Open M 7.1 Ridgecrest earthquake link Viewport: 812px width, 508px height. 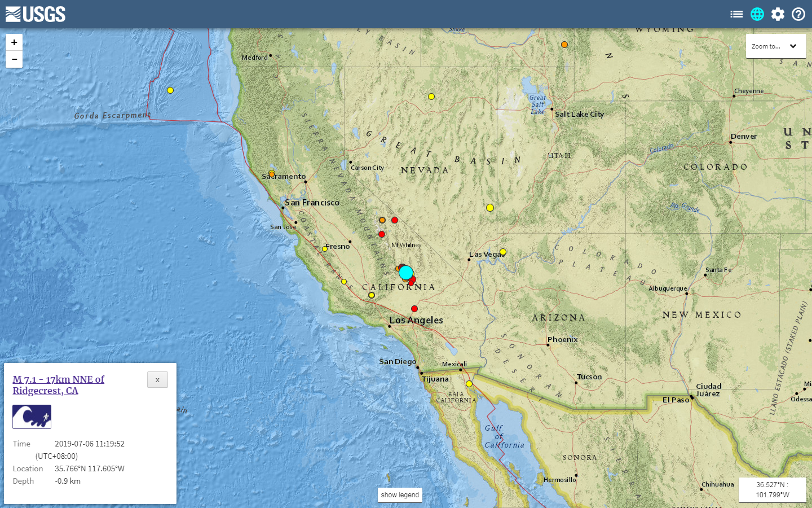coord(59,385)
